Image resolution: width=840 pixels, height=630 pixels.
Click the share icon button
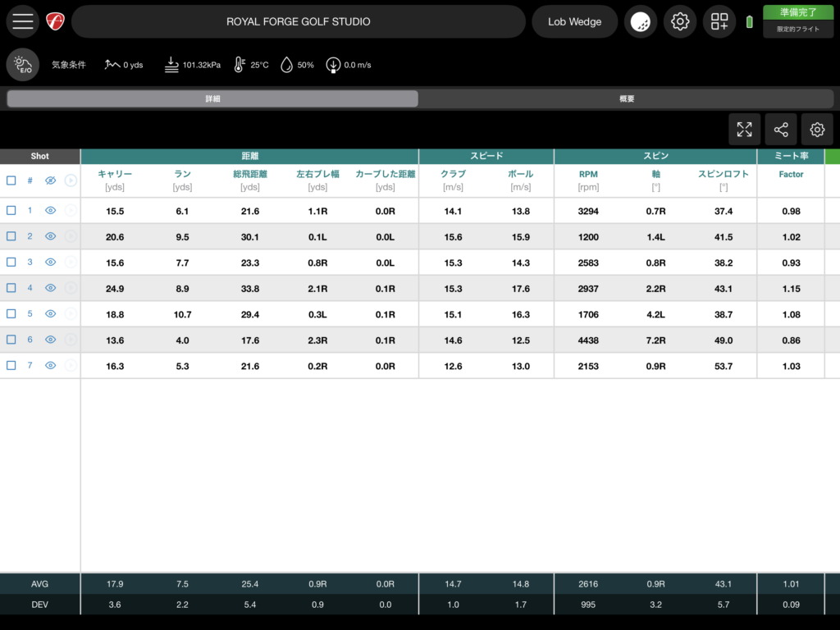(780, 130)
